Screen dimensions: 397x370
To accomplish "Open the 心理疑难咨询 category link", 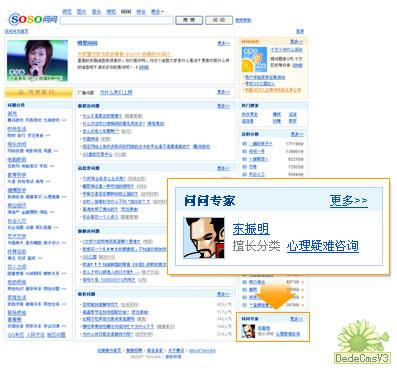I will (x=323, y=246).
